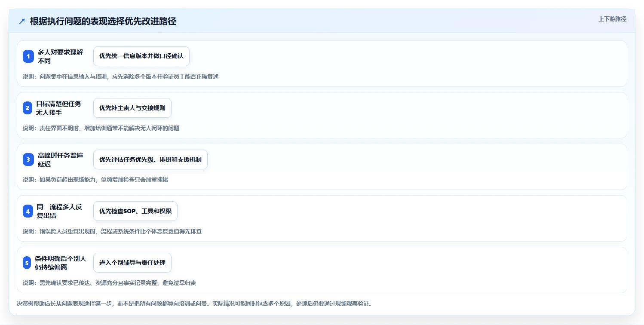644x325 pixels.
Task: Click the note starting 说明：责任界面不明时
Action: coord(101,128)
